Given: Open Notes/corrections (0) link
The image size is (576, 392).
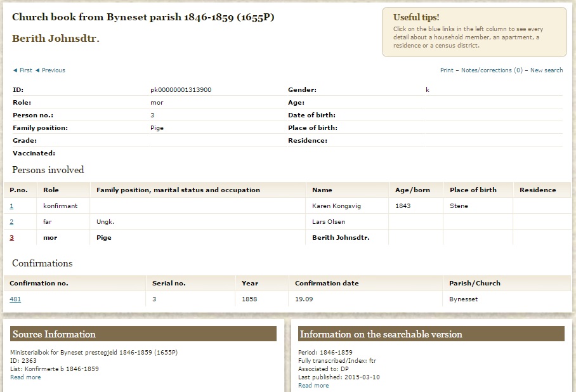Looking at the screenshot, I should tap(492, 70).
